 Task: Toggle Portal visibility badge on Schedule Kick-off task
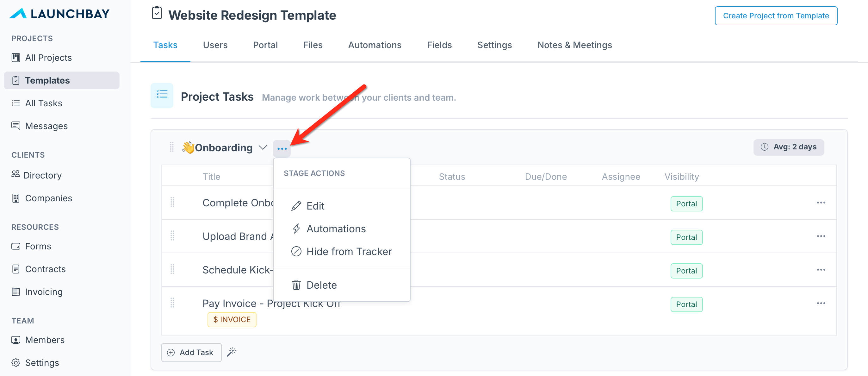click(686, 271)
